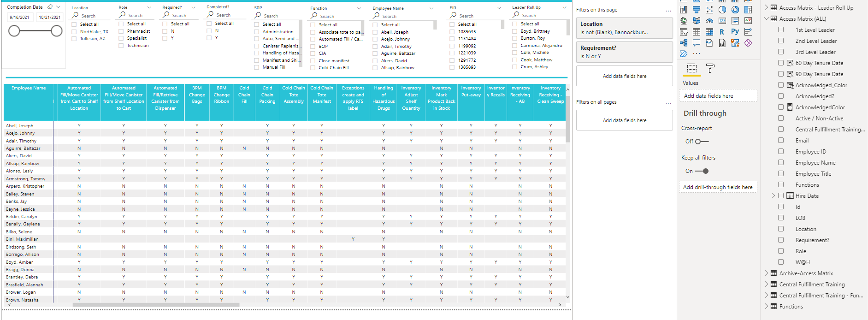Select the Scatter chart visual
Screen dimensions: 868x320
coord(709,10)
